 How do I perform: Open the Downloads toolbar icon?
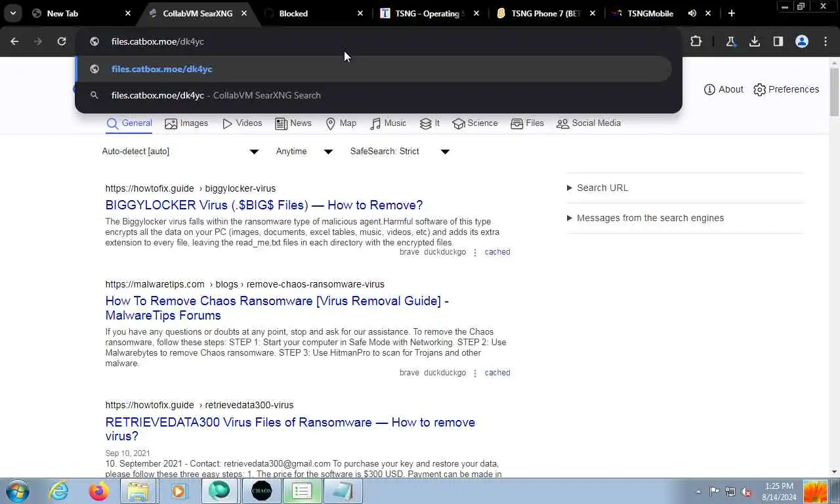755,41
